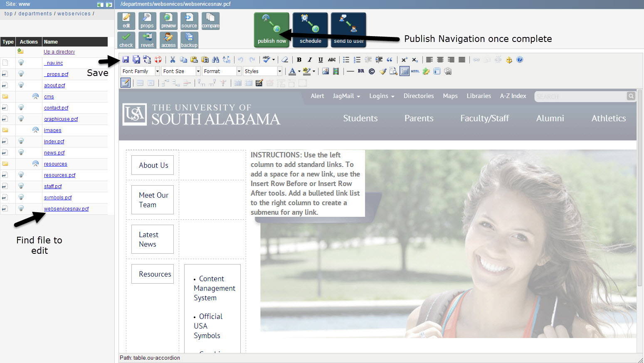This screenshot has height=363, width=644.
Task: Click the Spell check icon
Action: (x=266, y=59)
